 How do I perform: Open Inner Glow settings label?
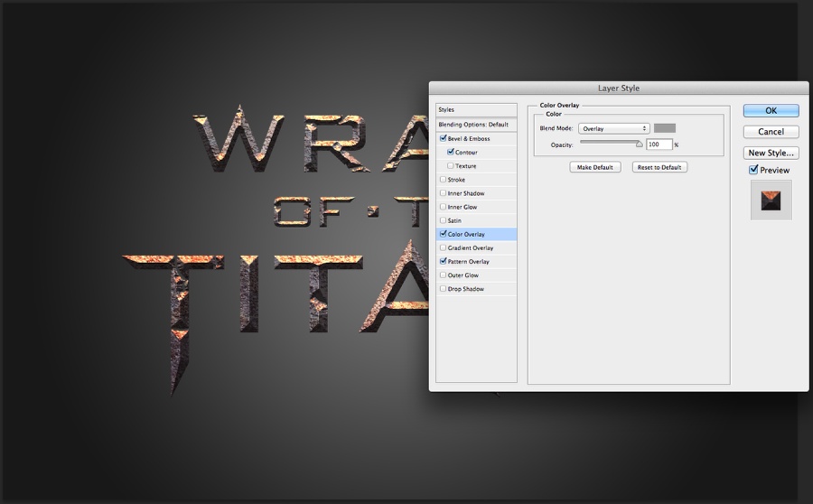tap(462, 207)
